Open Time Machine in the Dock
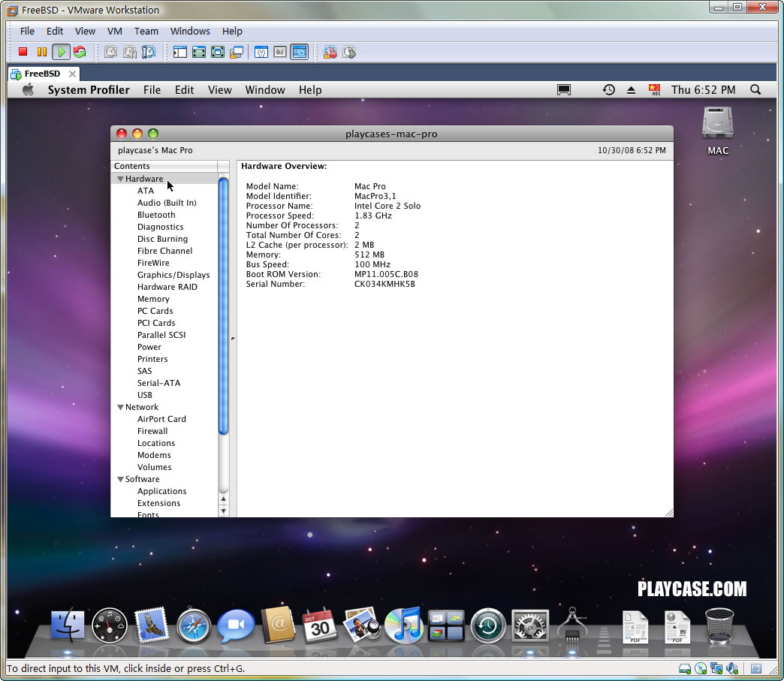 pyautogui.click(x=488, y=625)
